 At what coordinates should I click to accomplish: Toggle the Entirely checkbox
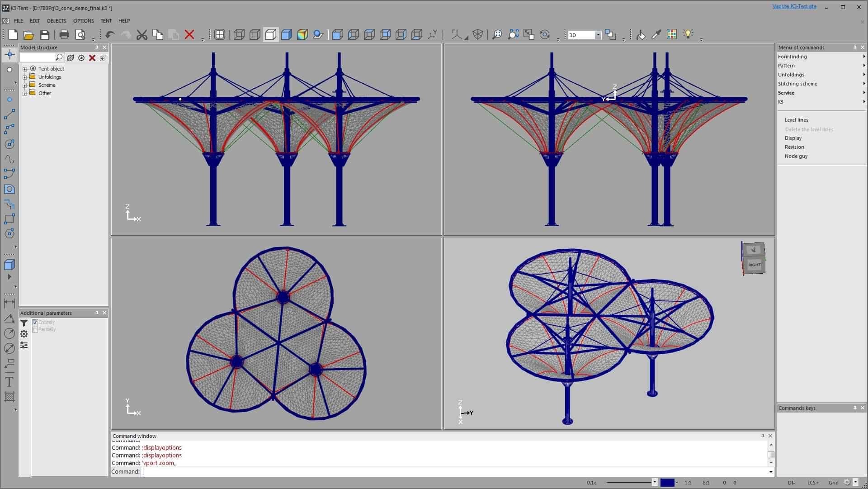pos(35,322)
